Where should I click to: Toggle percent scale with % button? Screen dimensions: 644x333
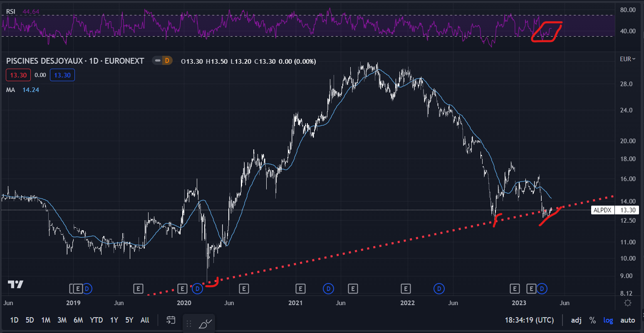pos(592,320)
